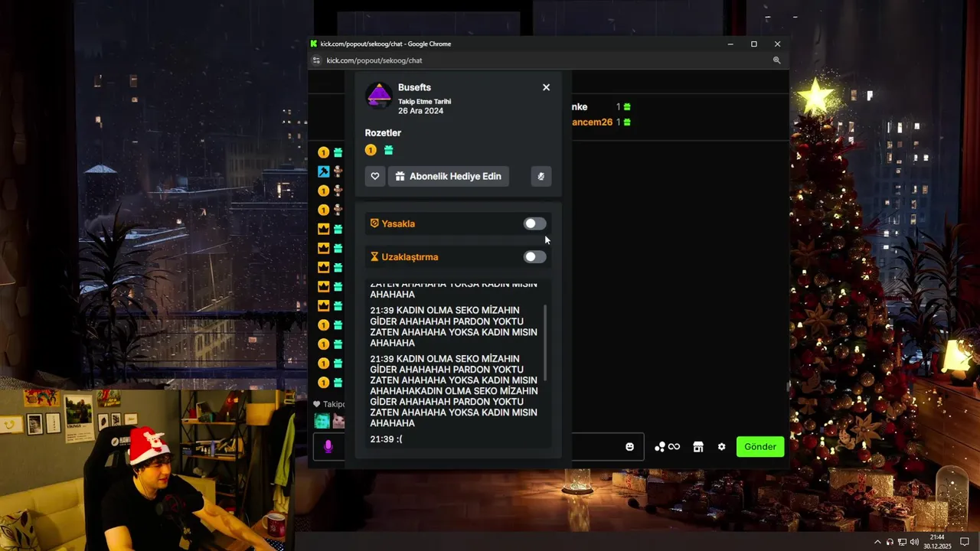The width and height of the screenshot is (980, 551).
Task: Click the purple microphone icon in chat input
Action: pos(328,446)
